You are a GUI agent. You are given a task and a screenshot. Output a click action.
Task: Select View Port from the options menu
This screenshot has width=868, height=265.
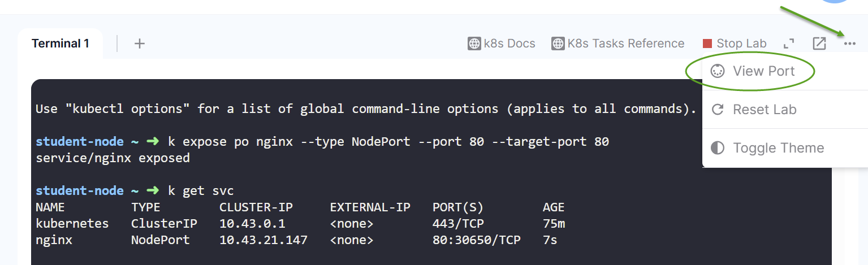(763, 71)
